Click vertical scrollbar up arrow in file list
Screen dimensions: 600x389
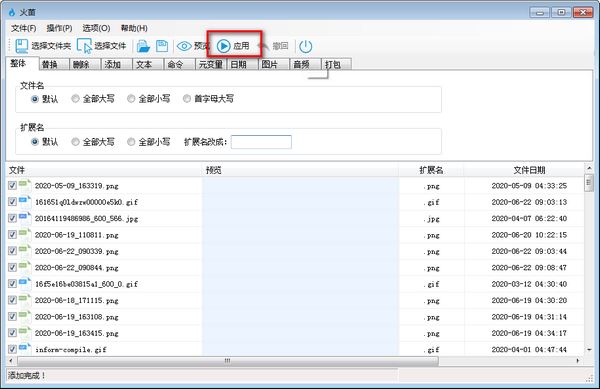(589, 168)
